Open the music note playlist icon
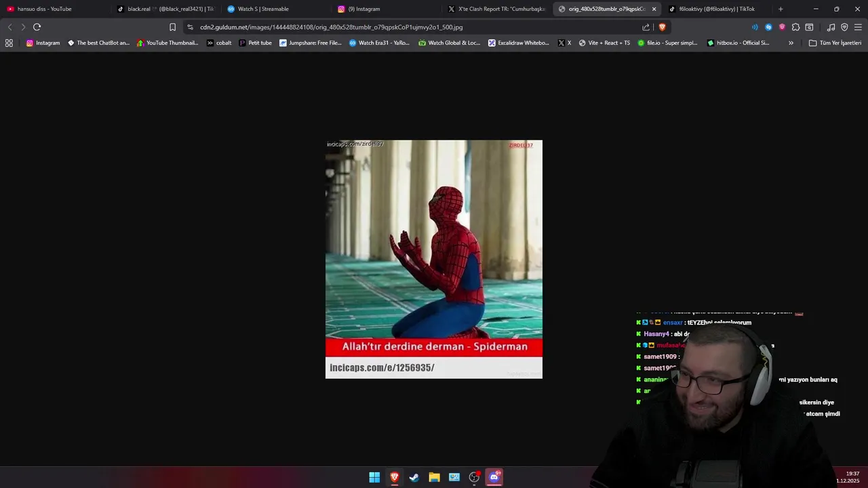The image size is (868, 488). point(831,27)
